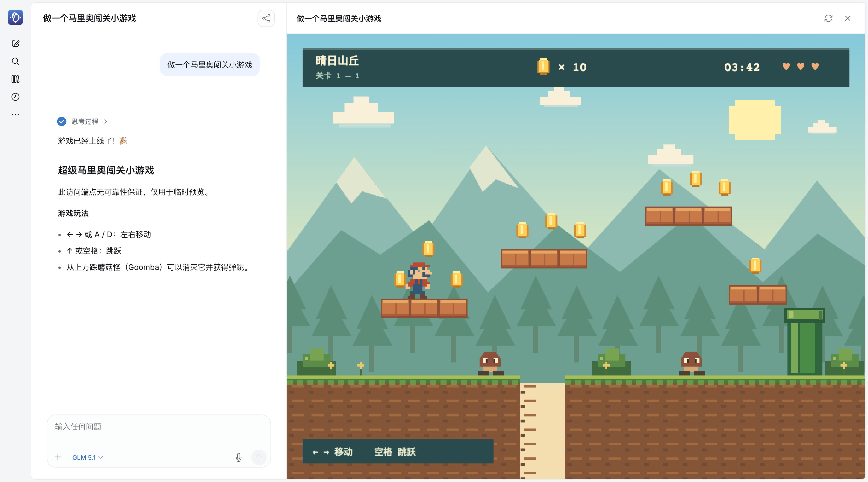868x482 pixels.
Task: Click the 此访问端点无可靠性保证 notice text
Action: click(x=134, y=192)
